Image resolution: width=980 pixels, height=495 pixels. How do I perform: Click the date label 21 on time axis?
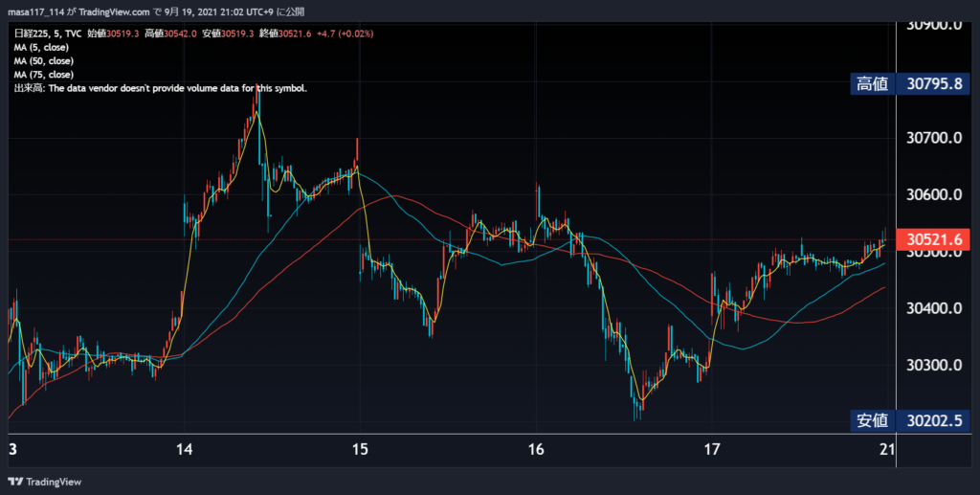point(887,449)
